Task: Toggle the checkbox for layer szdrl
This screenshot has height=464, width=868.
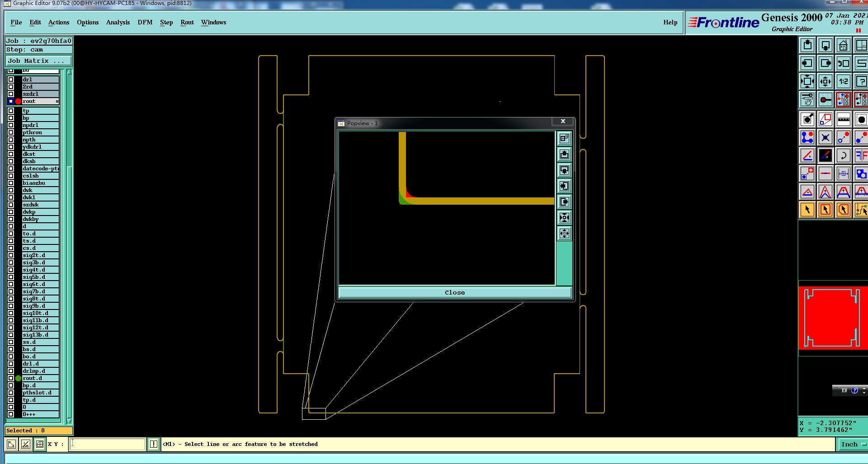Action: (11, 94)
